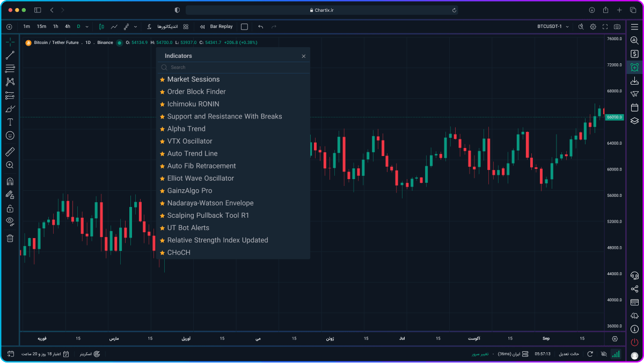Toggle the square checkbox beside Bar Replay
The image size is (644, 363).
click(245, 26)
